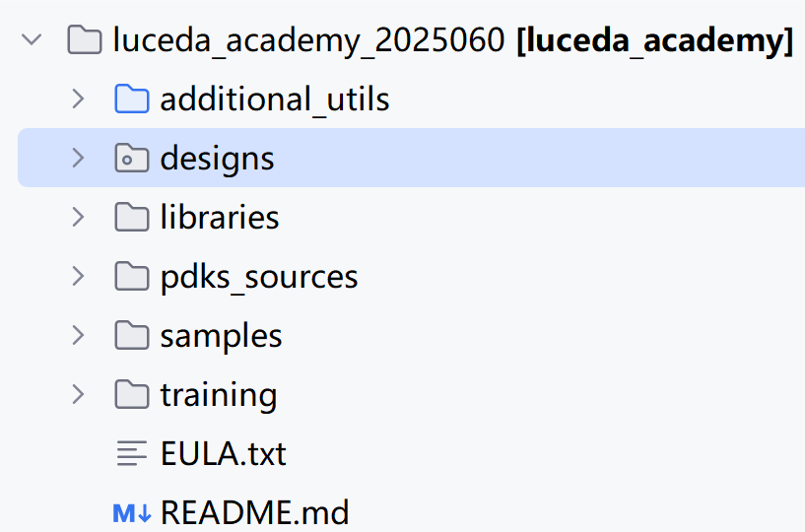This screenshot has width=805, height=532.
Task: Expand the training folder chevron
Action: pos(78,395)
